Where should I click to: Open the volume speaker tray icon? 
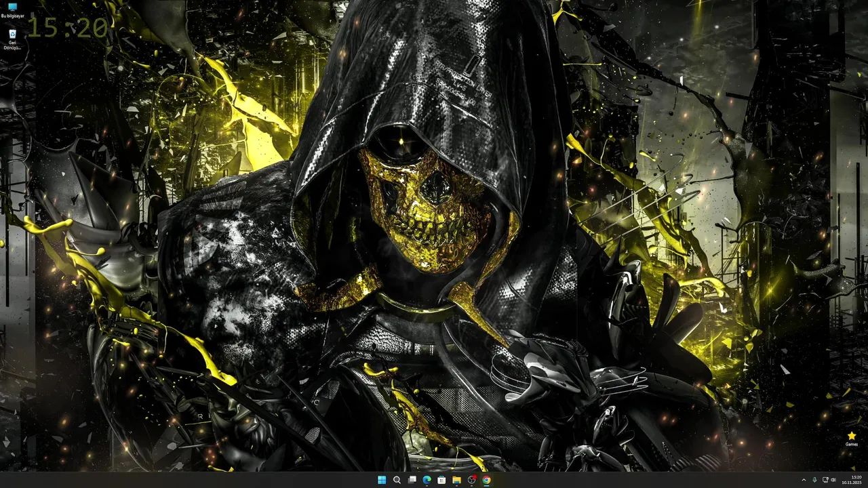(833, 480)
